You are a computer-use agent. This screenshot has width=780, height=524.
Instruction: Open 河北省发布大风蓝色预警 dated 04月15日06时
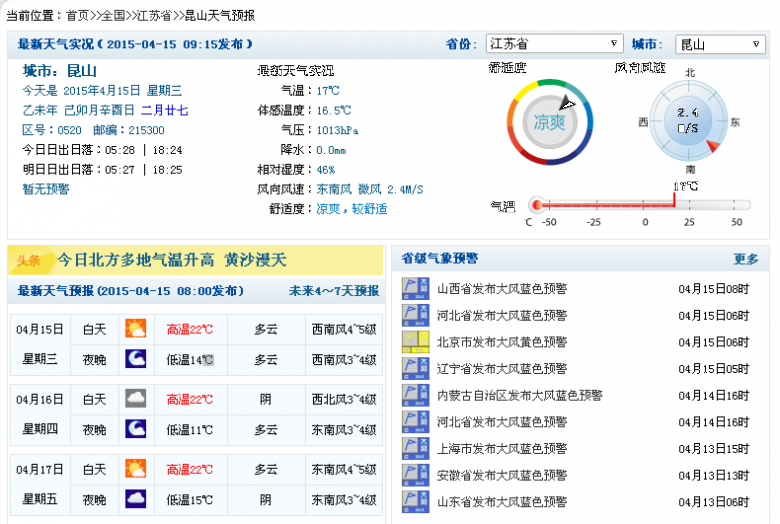point(502,315)
